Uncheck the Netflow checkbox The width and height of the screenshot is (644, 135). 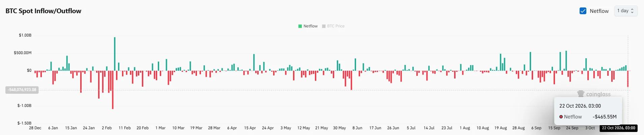(583, 11)
